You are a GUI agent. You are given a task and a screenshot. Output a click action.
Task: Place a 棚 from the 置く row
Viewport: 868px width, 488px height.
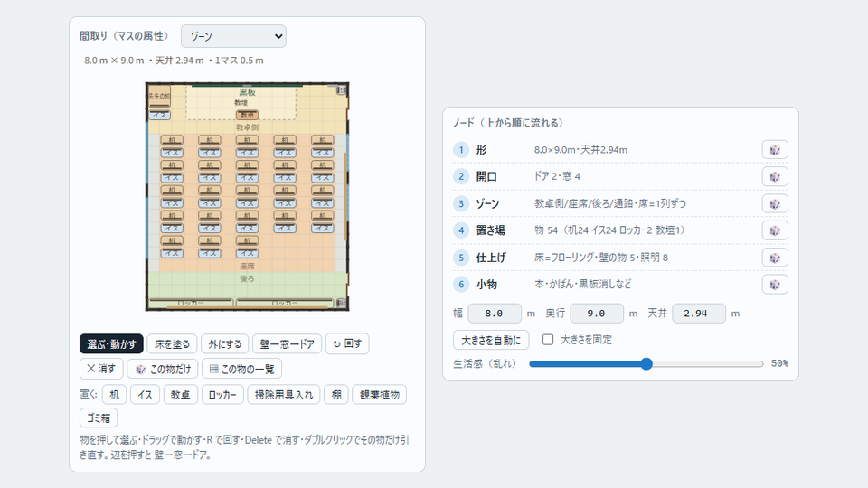pyautogui.click(x=336, y=395)
